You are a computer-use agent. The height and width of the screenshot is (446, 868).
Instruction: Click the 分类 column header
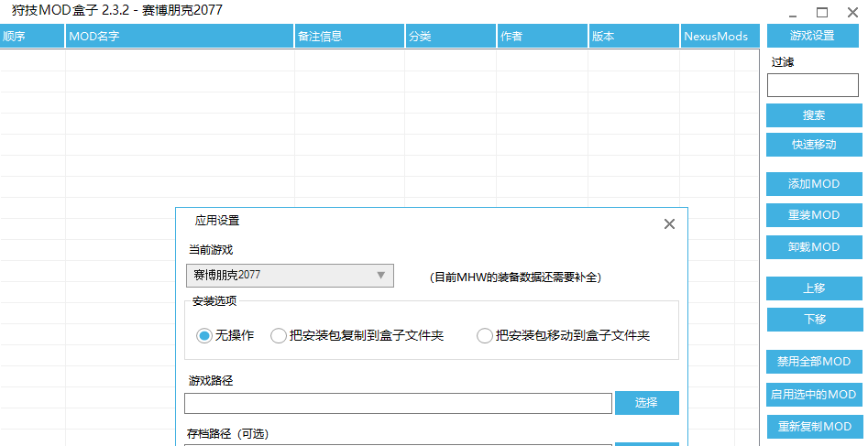[451, 36]
